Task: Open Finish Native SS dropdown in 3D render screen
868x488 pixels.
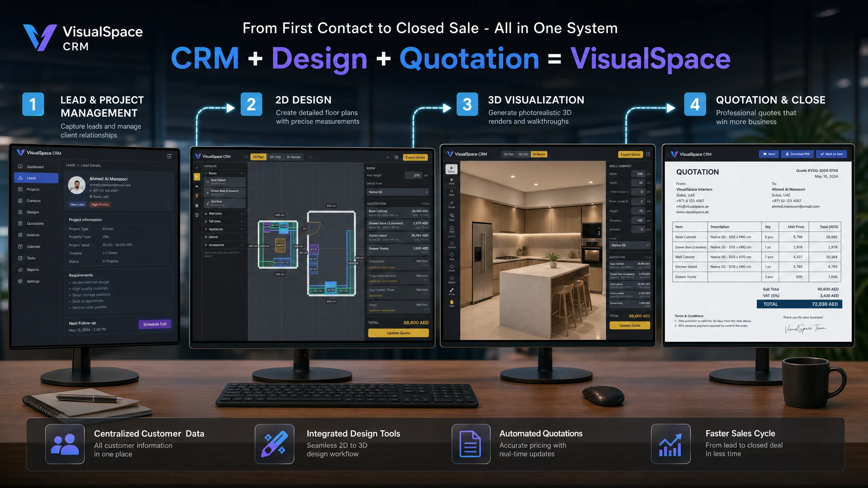Action: coord(630,245)
